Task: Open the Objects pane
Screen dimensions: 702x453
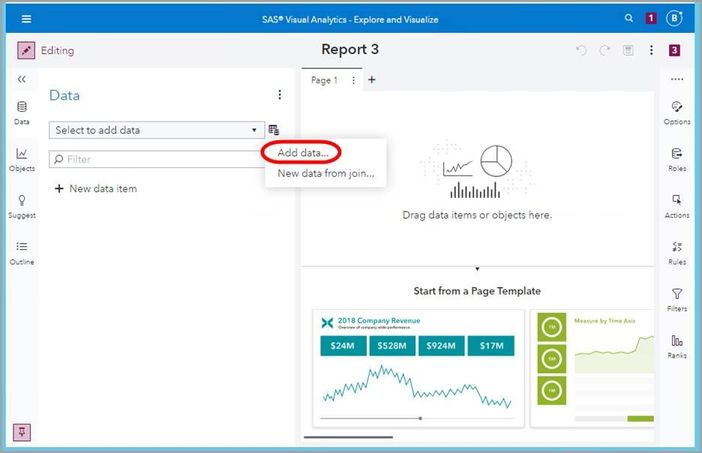Action: pos(21,160)
